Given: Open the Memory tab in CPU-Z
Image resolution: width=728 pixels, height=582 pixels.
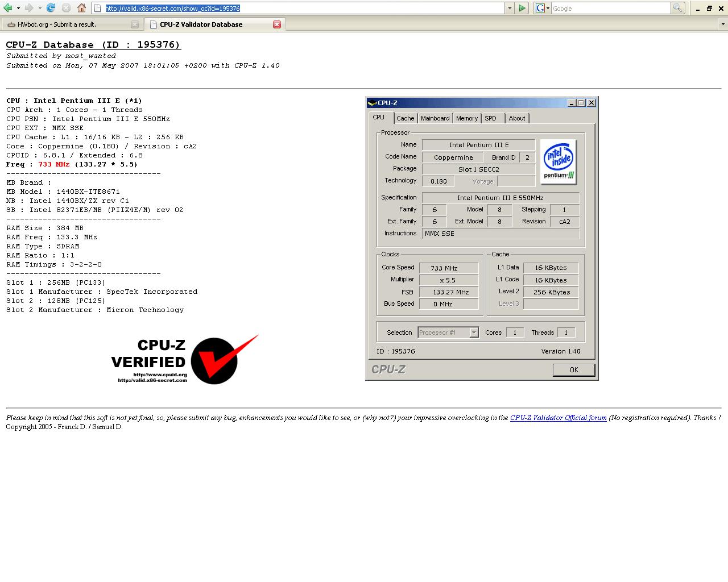Looking at the screenshot, I should point(467,118).
